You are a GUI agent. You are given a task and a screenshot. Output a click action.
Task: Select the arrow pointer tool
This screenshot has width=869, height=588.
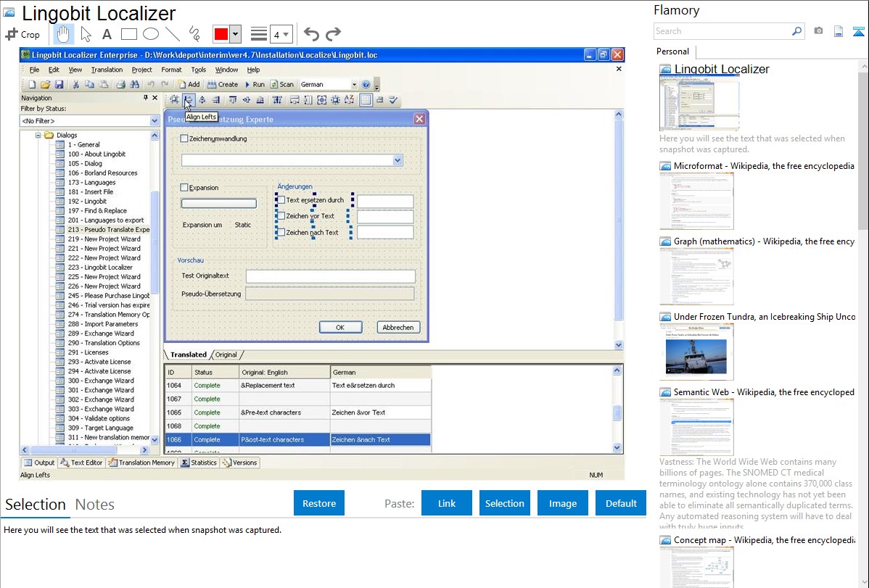pos(86,34)
